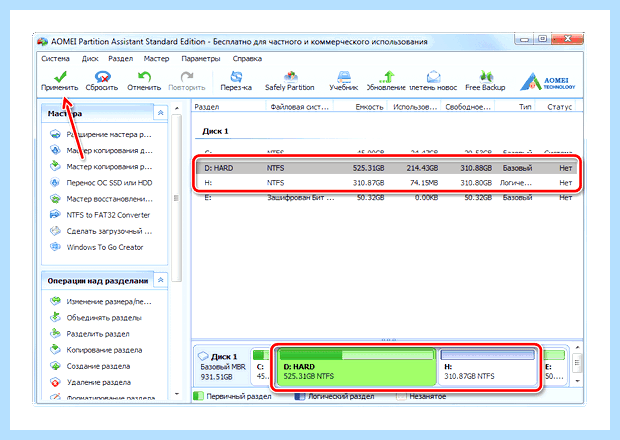Click the Логический раздел legend swatch
Viewport: 620px width, 440px height.
click(x=300, y=396)
